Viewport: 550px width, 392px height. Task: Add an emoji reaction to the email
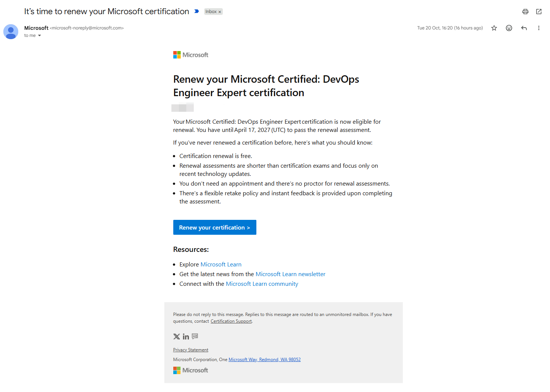point(509,28)
